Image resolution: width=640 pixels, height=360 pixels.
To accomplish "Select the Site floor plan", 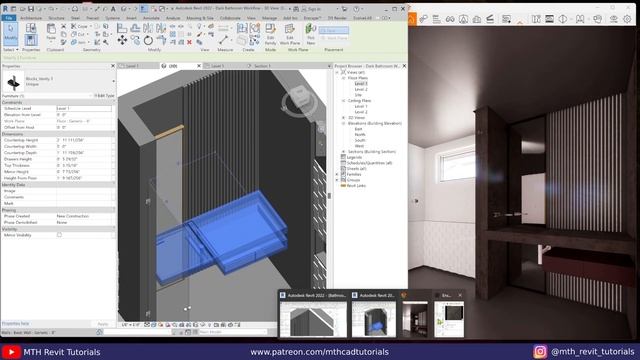I will pos(358,95).
